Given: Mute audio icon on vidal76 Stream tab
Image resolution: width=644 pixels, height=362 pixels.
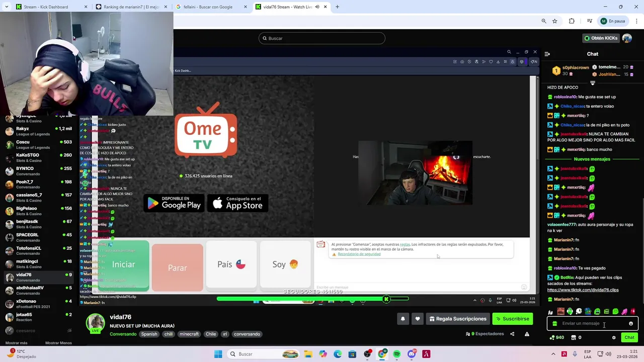Looking at the screenshot, I should (317, 7).
